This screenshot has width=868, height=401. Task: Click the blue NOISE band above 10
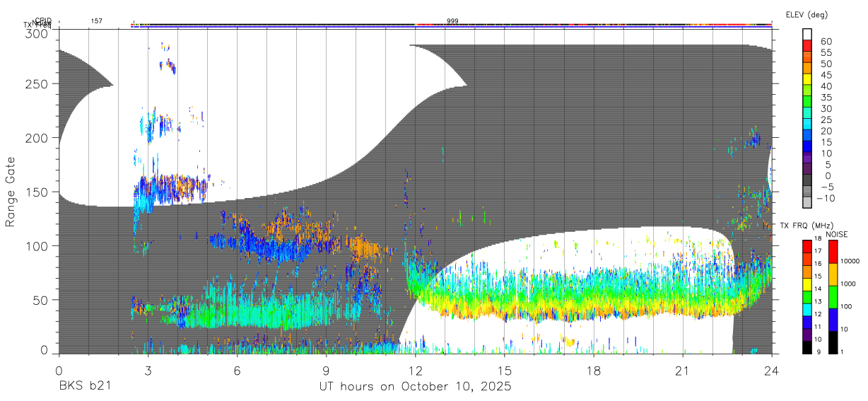coord(834,319)
